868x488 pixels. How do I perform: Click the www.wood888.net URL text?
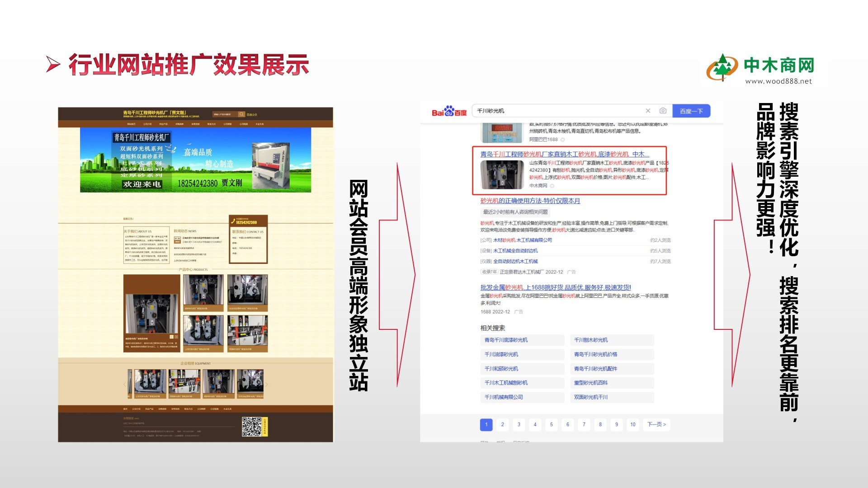pyautogui.click(x=778, y=81)
